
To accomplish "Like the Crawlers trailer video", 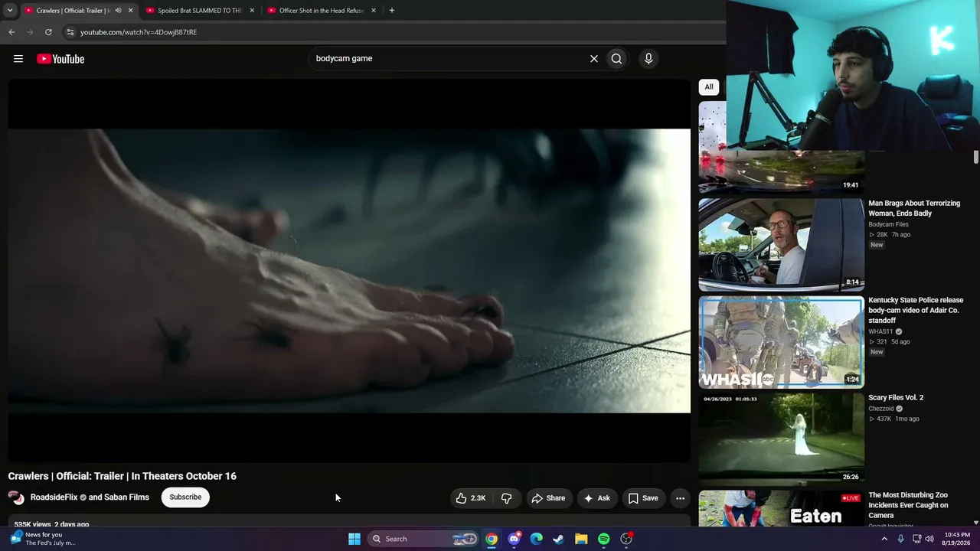I will (471, 498).
